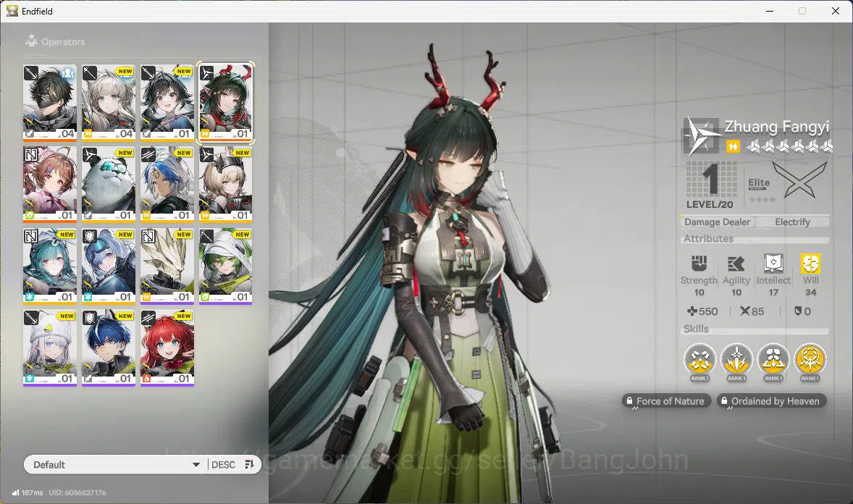Select the brown-haired girl in pink operator card
Screen dimensions: 853x504
pyautogui.click(x=49, y=184)
